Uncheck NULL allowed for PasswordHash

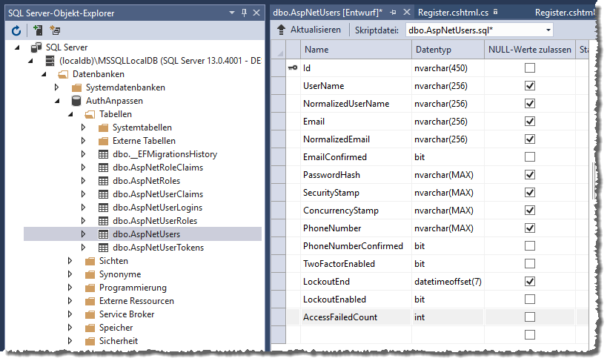[x=529, y=175]
